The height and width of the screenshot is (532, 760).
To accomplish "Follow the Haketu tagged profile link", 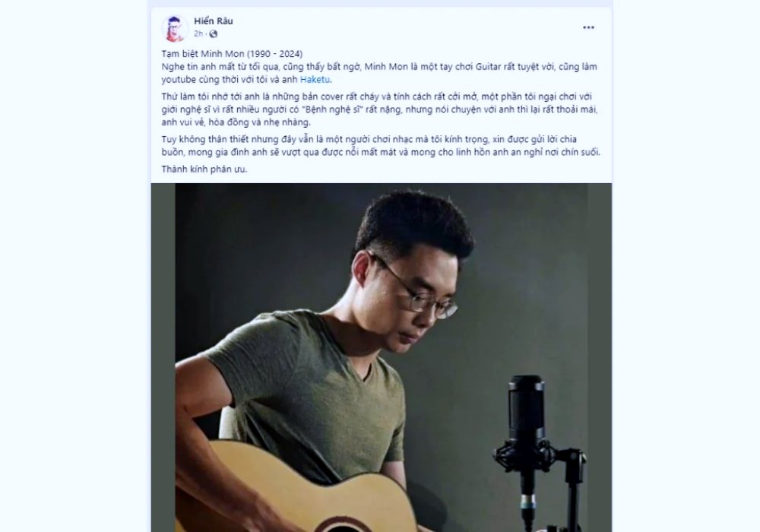I will point(315,80).
